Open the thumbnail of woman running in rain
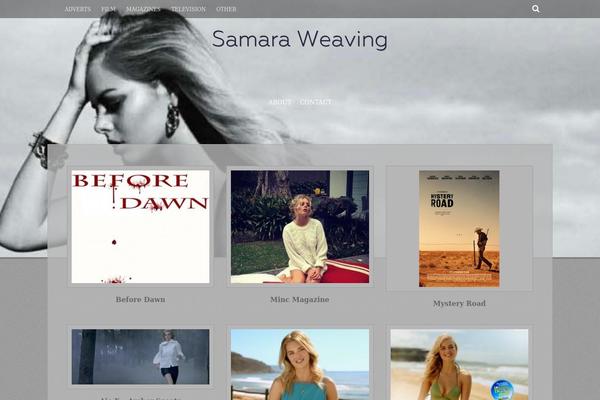This screenshot has height=400, width=600. [x=140, y=356]
